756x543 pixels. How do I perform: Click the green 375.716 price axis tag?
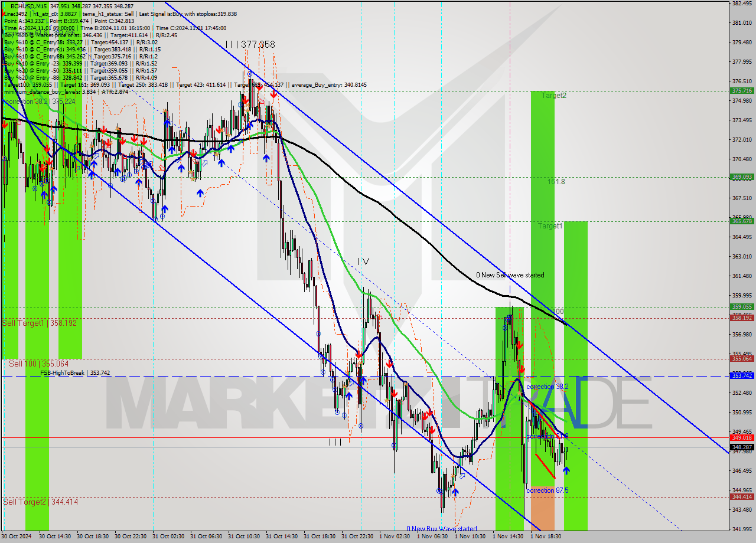[742, 91]
